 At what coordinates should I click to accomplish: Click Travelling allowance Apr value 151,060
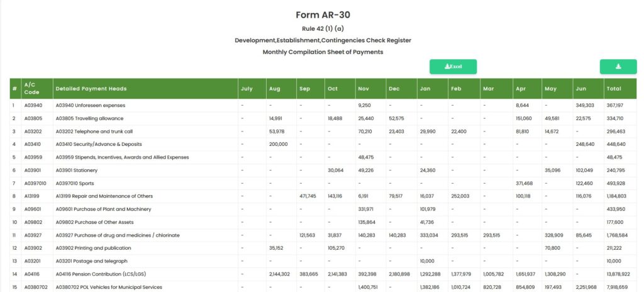[x=524, y=118]
